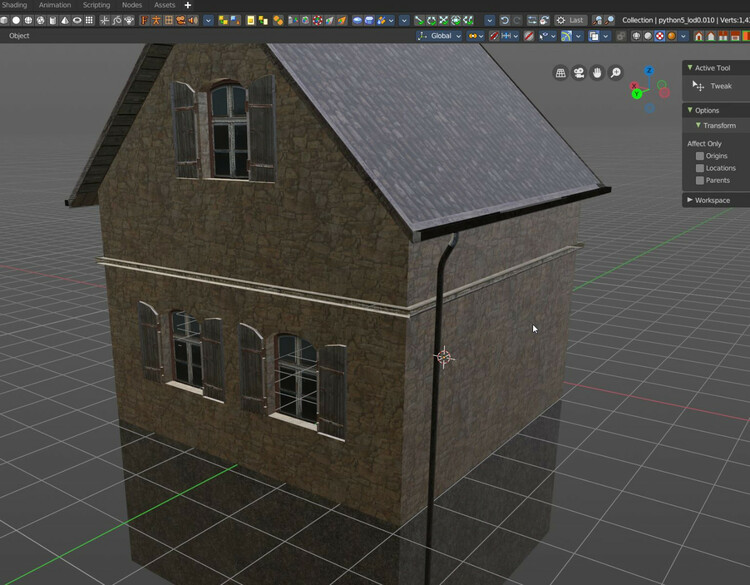Switch to the Shading workspace tab
This screenshot has height=585, width=750.
pyautogui.click(x=14, y=5)
